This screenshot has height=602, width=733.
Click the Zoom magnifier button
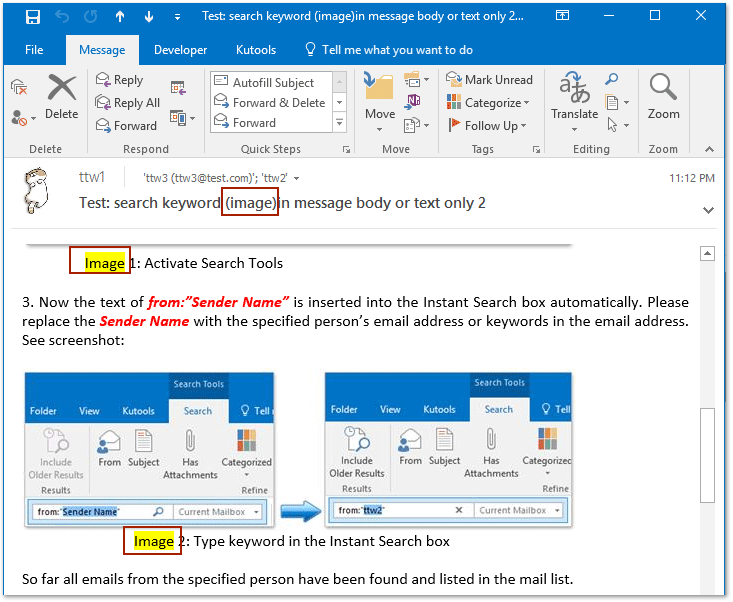(x=663, y=97)
